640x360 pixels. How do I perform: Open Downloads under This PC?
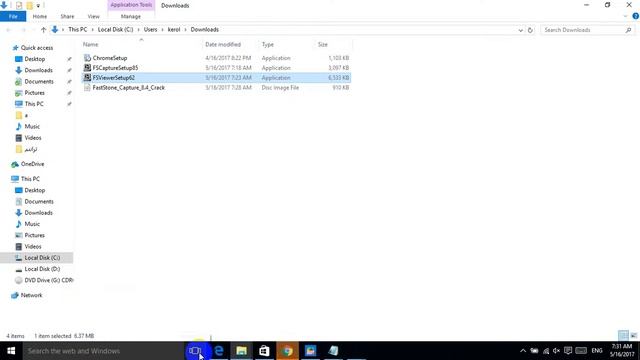point(38,213)
